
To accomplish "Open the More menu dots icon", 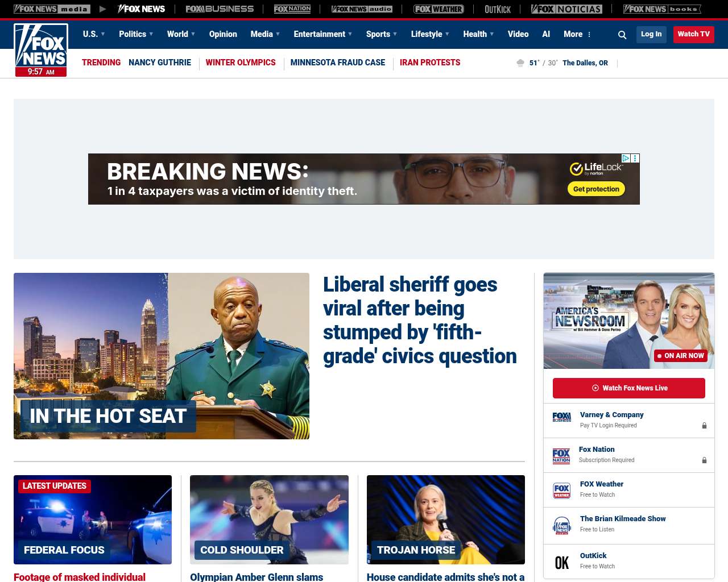I will point(589,35).
